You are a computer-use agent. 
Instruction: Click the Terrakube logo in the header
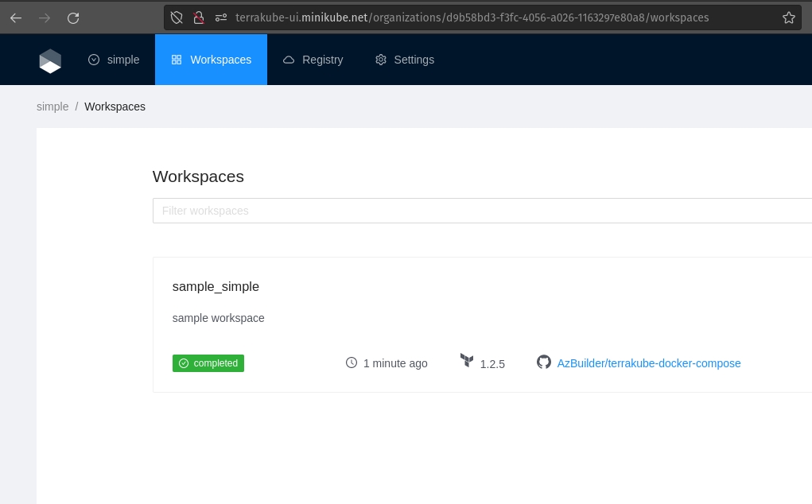point(50,60)
